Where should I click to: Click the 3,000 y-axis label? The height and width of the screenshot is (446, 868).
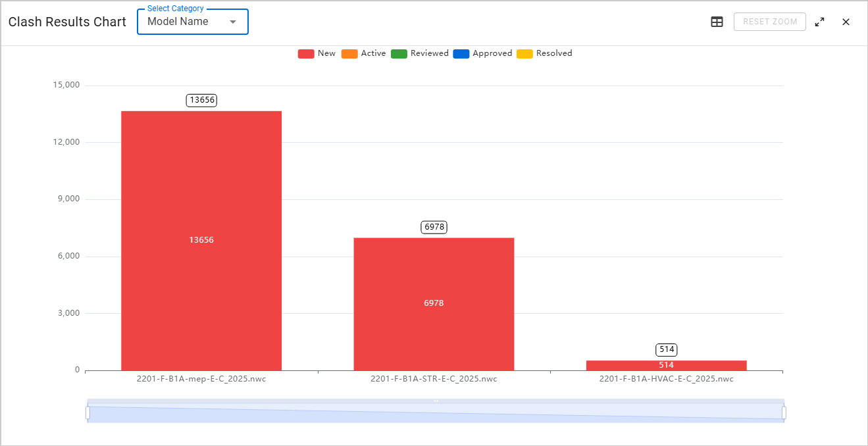pyautogui.click(x=68, y=313)
